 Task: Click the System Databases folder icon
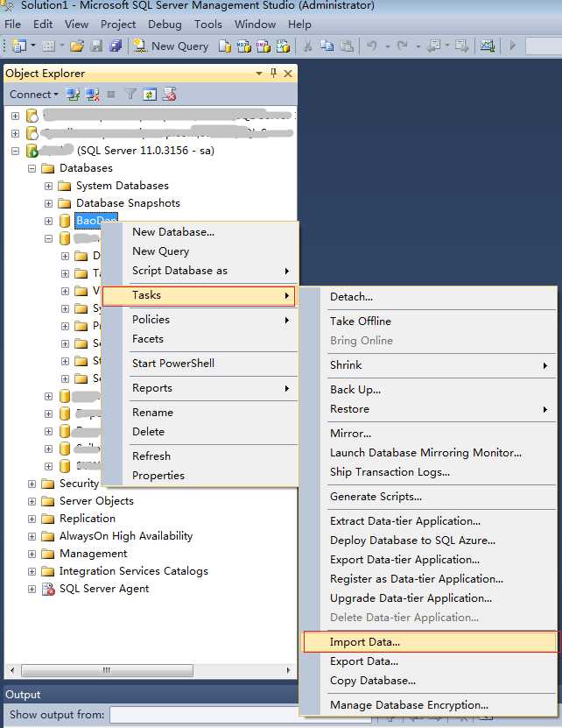pos(64,186)
